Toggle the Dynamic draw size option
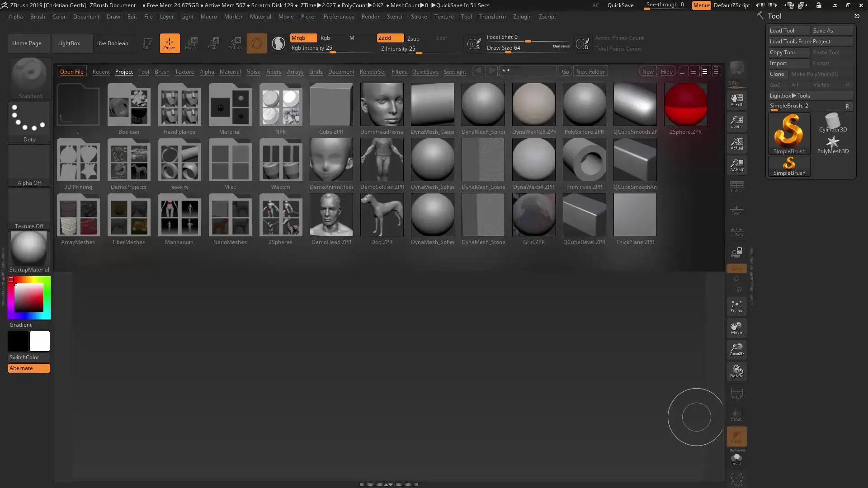Viewport: 868px width, 488px height. click(x=561, y=46)
